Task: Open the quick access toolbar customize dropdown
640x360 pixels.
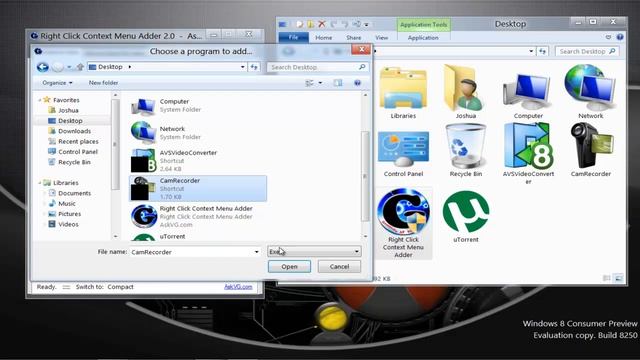Action: pyautogui.click(x=366, y=24)
